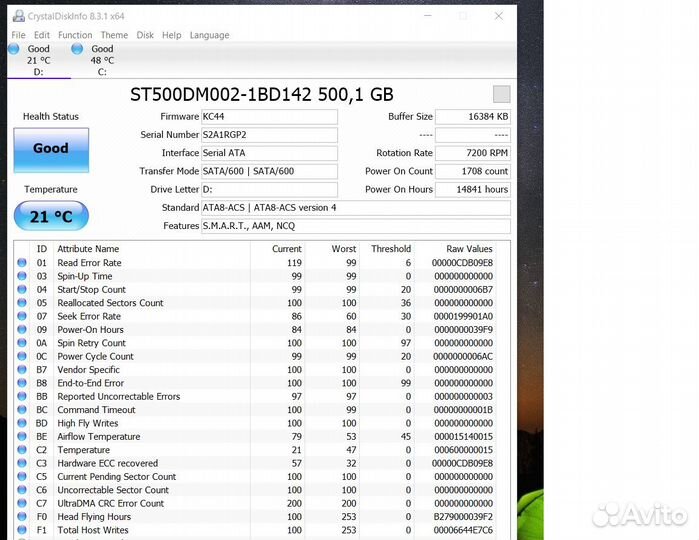Click the Serial Number field
The image size is (699, 540).
tap(269, 135)
